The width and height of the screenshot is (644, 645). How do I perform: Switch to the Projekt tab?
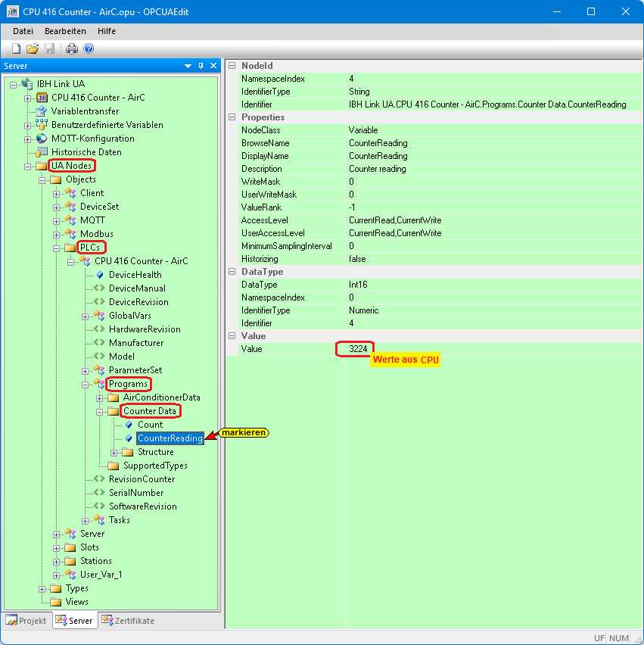click(x=27, y=620)
